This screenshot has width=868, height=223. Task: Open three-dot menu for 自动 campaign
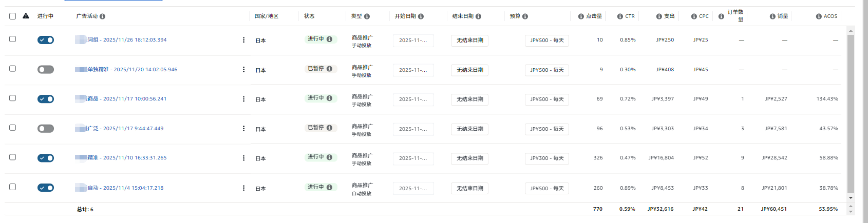[x=243, y=188]
